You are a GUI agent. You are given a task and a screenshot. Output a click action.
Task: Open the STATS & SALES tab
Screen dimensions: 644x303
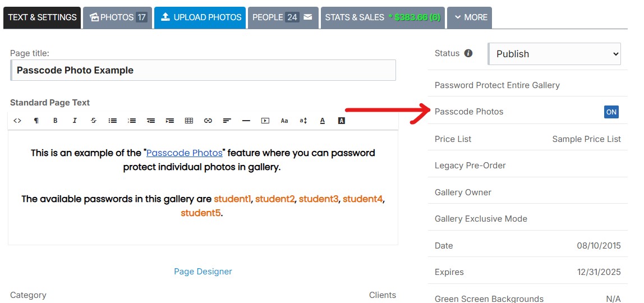coord(383,17)
